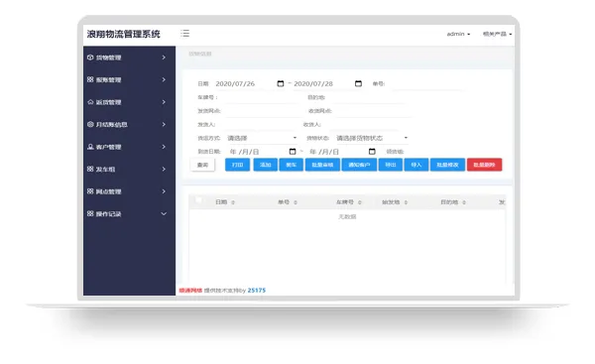Viewport: 595px width, 364px height.
Task: Open calendar picker for 2020/07/28 date
Action: 358,83
